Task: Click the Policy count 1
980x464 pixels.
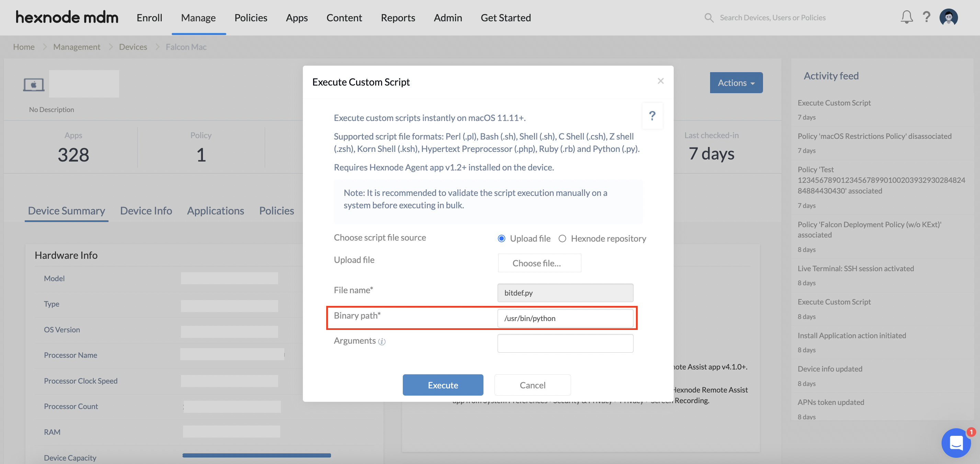Action: (x=201, y=155)
